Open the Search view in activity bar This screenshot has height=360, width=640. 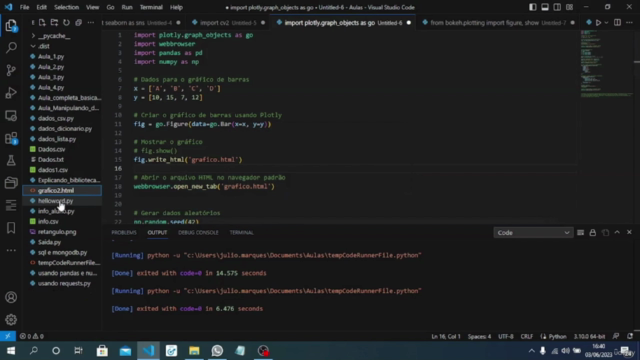pyautogui.click(x=11, y=48)
